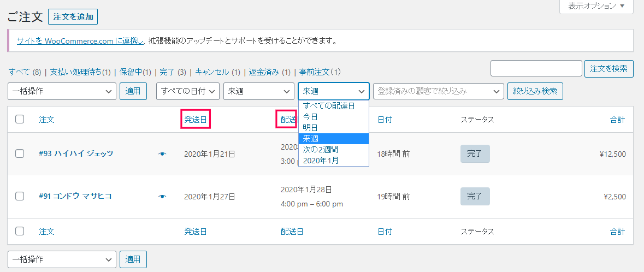644x272 pixels.
Task: Open the 登録済みの顧客で絞り込み customer filter
Action: coord(438,91)
